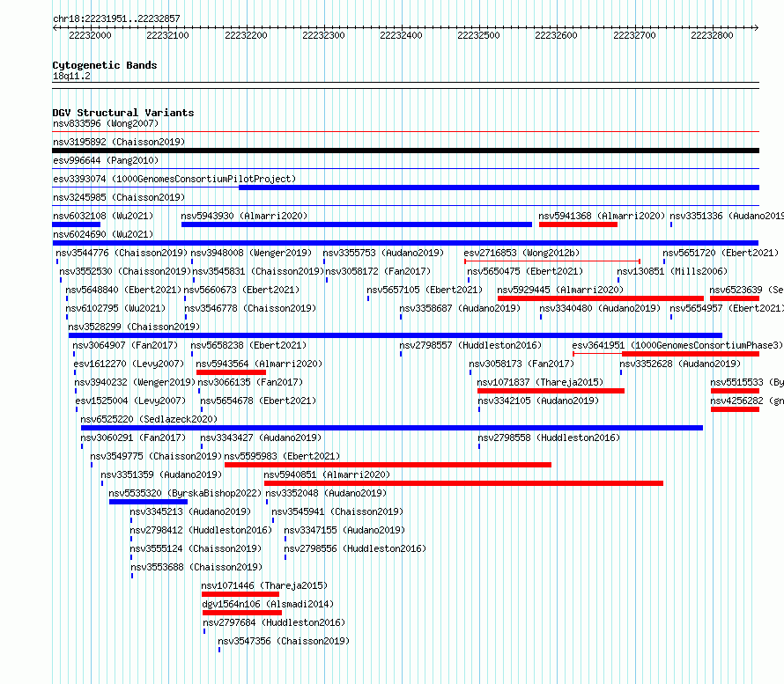784x684 pixels.
Task: Click the red nsv5595983 (Ebert2021) bar
Action: point(388,465)
